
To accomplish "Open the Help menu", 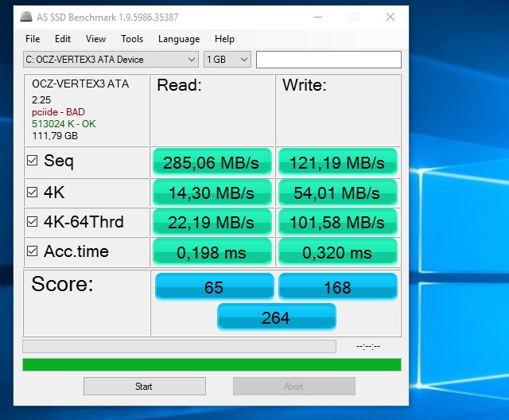I will tap(224, 39).
